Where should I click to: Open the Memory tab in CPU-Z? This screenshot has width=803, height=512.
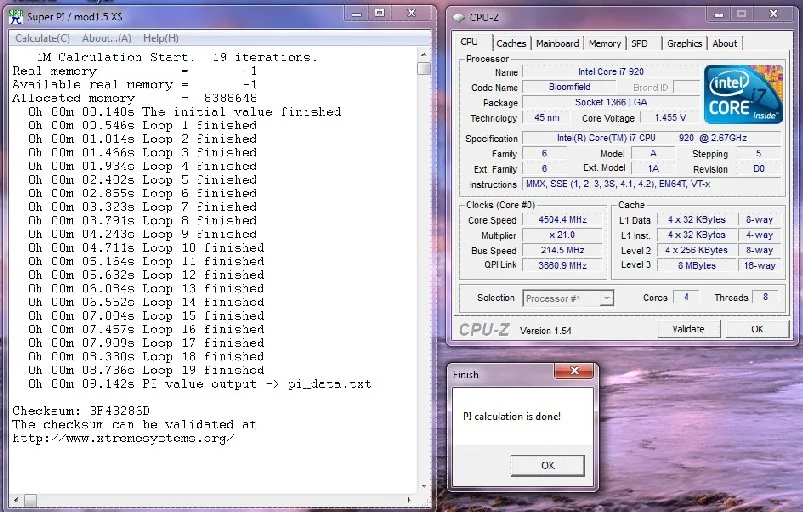tap(605, 44)
